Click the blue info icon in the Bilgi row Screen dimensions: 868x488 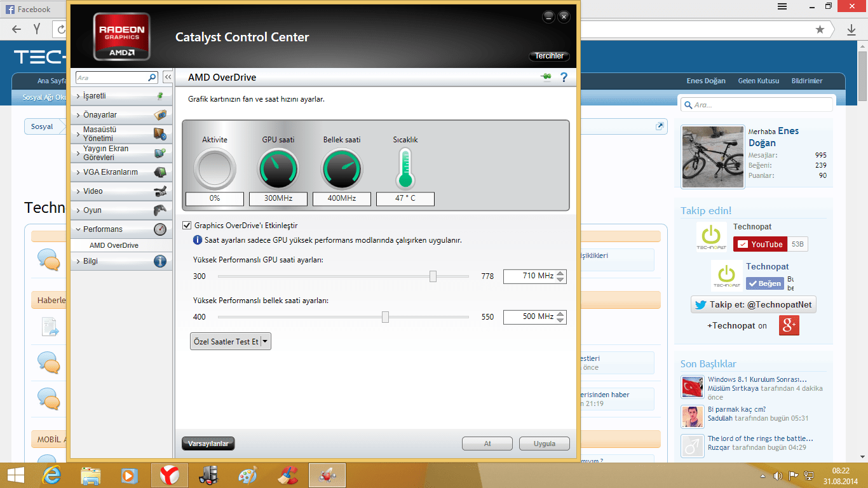pos(160,261)
